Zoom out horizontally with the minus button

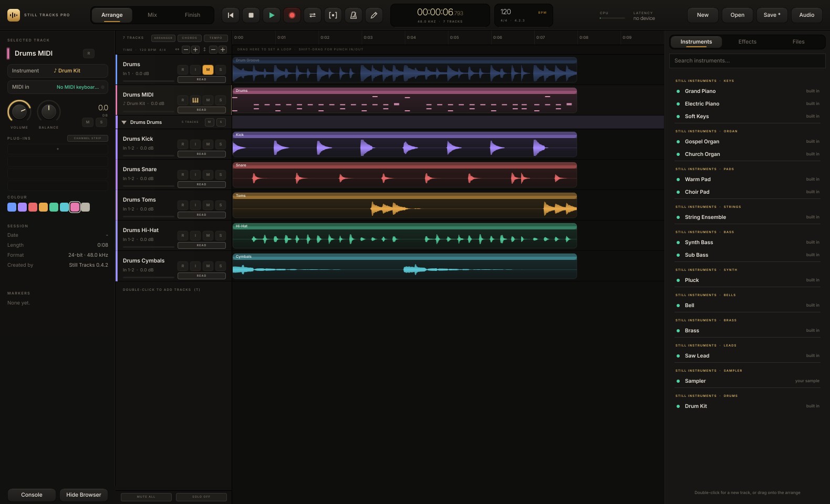point(185,49)
